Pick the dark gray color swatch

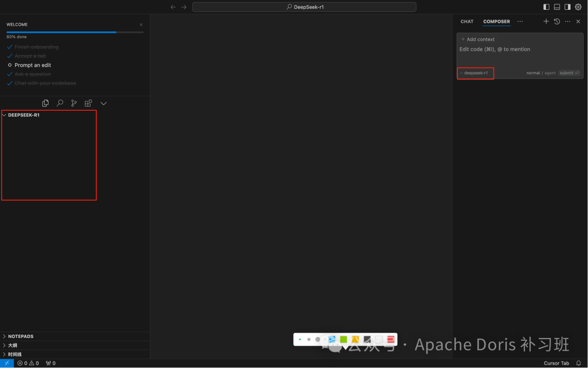pyautogui.click(x=367, y=340)
